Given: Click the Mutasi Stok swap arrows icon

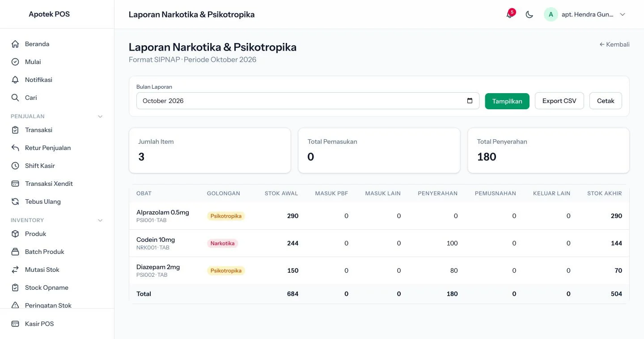Looking at the screenshot, I should click(15, 270).
